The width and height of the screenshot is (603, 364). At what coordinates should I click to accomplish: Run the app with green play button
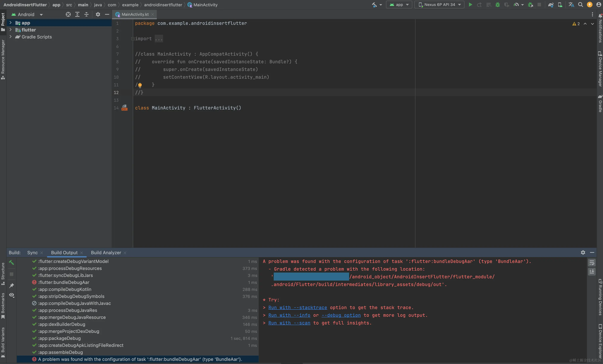[x=470, y=5]
